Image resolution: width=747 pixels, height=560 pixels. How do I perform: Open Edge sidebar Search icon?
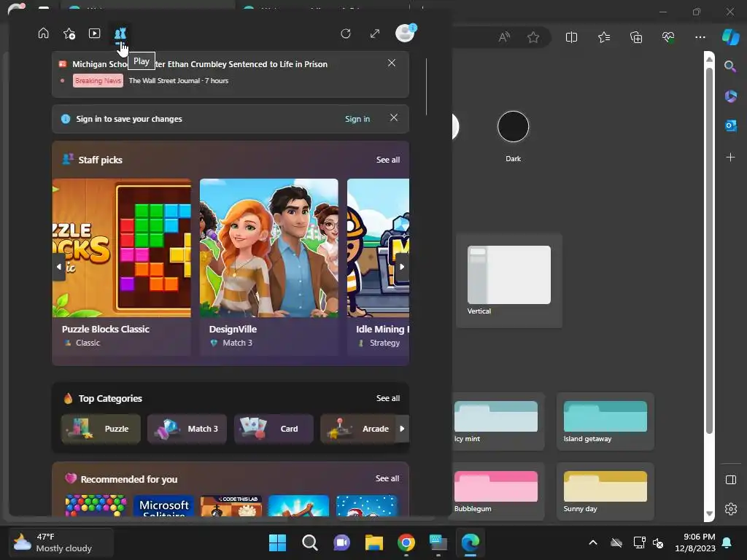coord(730,66)
